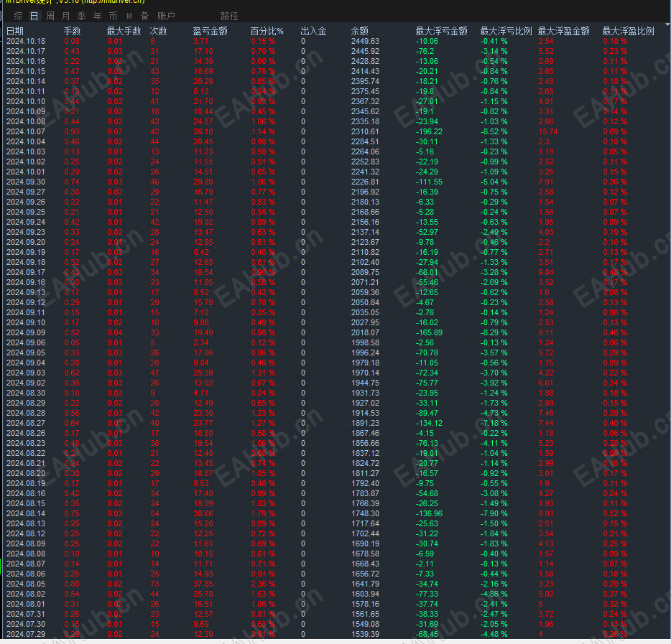Open the 币 currency tab
The image size is (671, 644).
114,17
